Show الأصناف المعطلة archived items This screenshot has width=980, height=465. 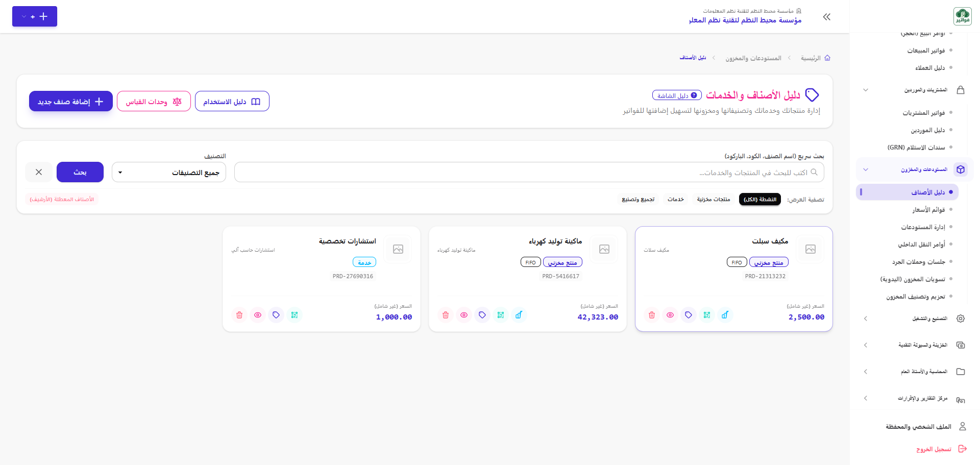pos(62,200)
